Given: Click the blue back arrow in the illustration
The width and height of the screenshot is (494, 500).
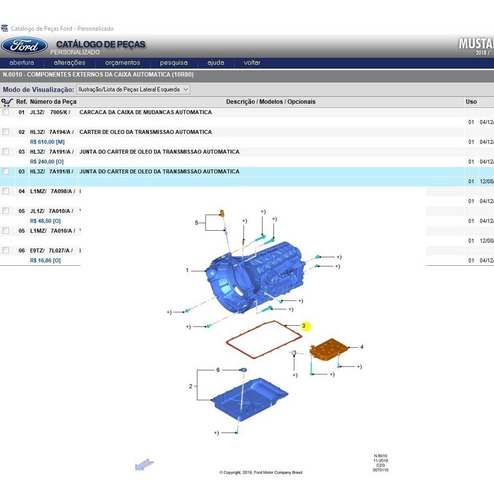Looking at the screenshot, I should (144, 464).
